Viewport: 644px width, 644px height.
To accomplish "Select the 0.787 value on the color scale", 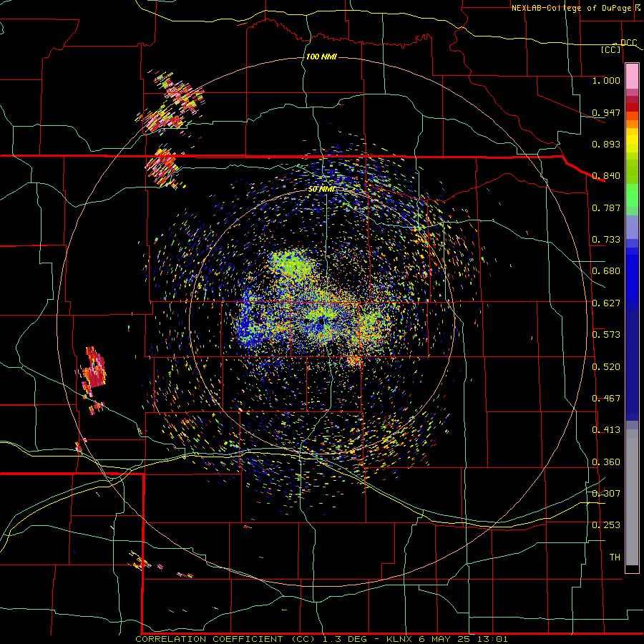I will (x=606, y=208).
